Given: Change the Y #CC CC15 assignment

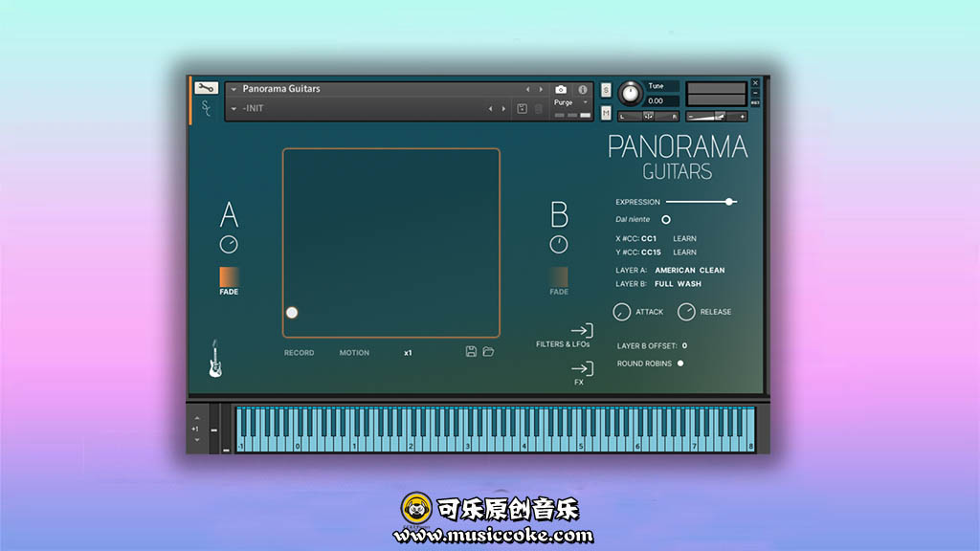Looking at the screenshot, I should [x=651, y=253].
